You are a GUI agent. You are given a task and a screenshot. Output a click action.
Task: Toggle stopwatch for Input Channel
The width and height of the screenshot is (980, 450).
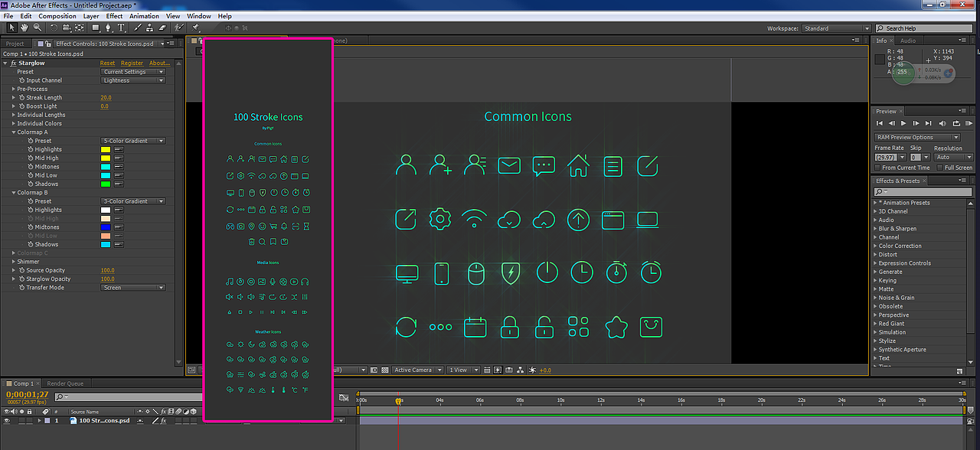point(21,80)
